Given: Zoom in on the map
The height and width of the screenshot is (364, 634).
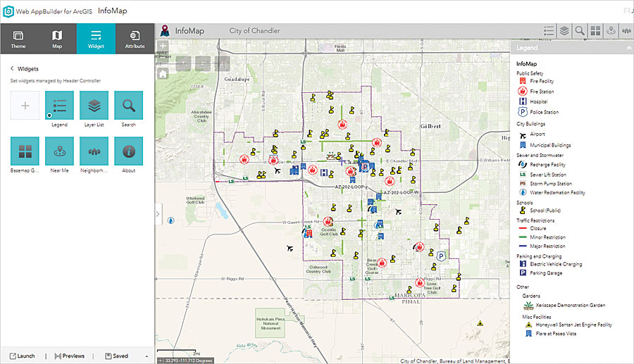Looking at the screenshot, I should coord(163,46).
